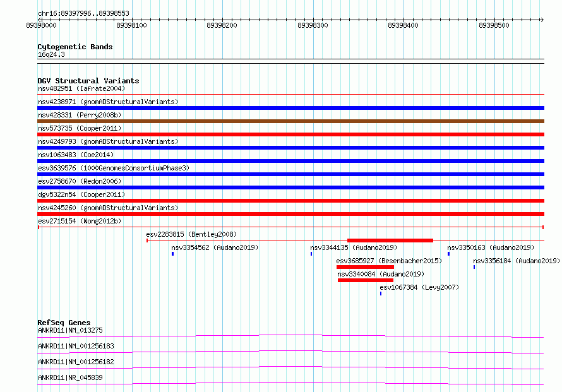This screenshot has width=562, height=392.
Task: Open the esv3639576 1000 Genomes variant label
Action: coord(114,168)
